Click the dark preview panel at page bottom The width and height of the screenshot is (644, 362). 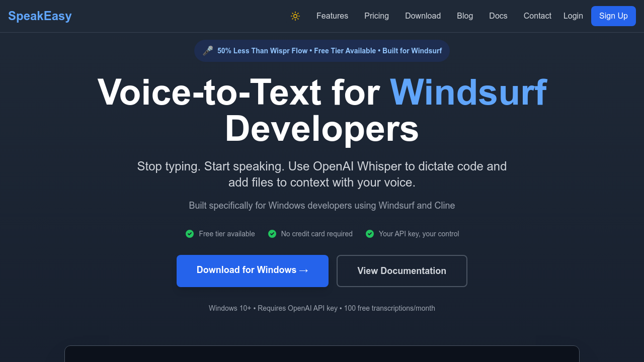click(322, 354)
